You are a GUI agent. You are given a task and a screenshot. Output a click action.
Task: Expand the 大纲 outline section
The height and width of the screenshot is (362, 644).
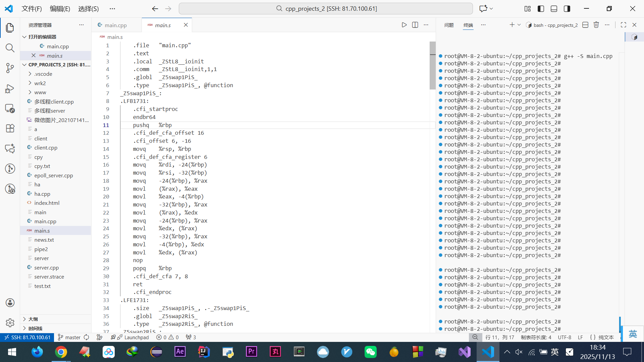tap(33, 319)
